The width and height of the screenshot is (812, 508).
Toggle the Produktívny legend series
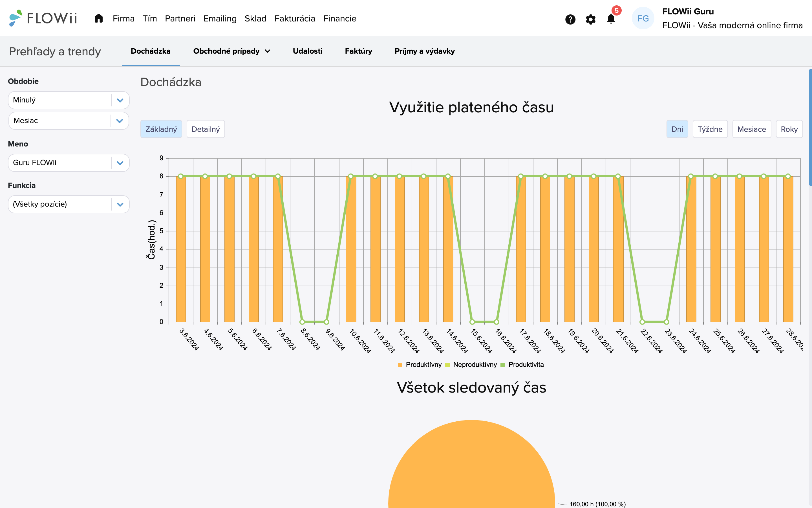coord(423,365)
